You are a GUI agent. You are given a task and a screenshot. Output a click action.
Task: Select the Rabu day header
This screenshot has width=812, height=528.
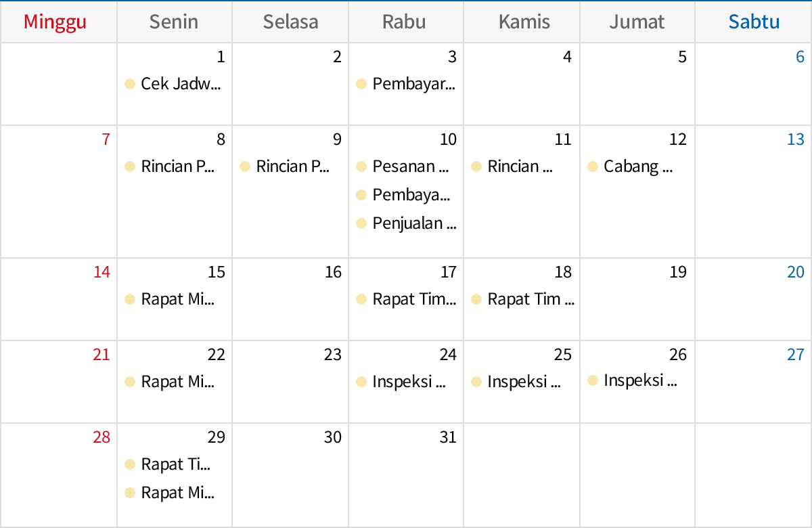[404, 22]
